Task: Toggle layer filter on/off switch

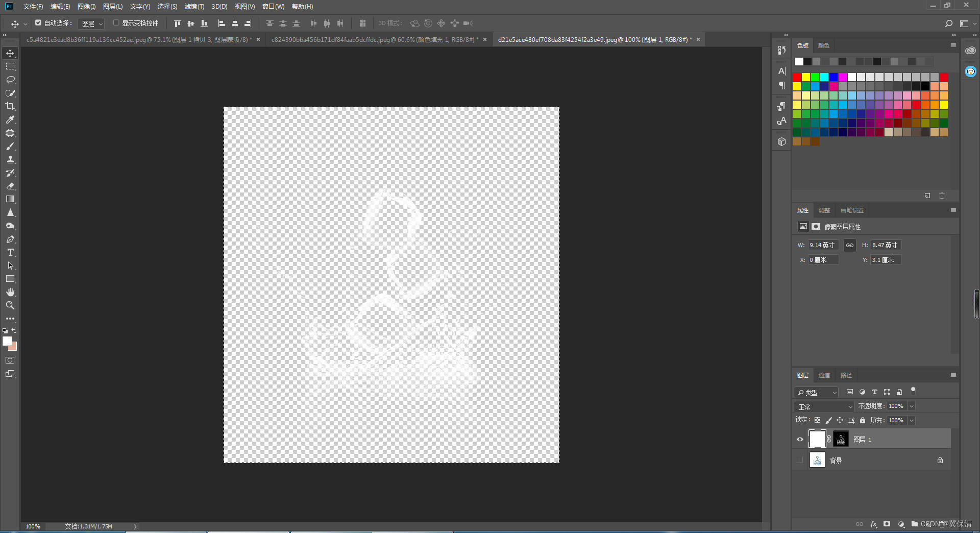Action: [x=913, y=391]
